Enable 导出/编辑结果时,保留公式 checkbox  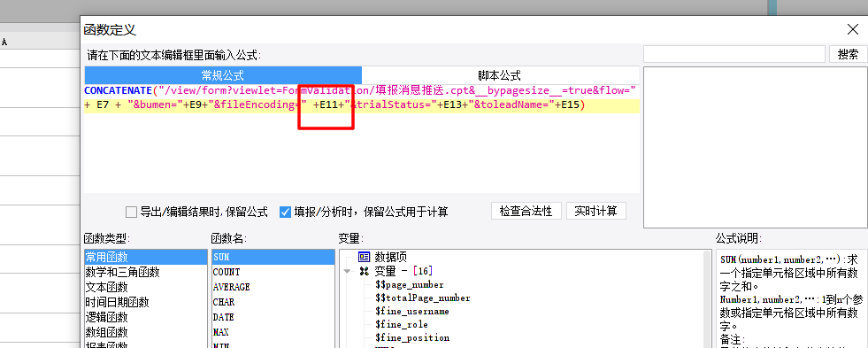click(131, 212)
